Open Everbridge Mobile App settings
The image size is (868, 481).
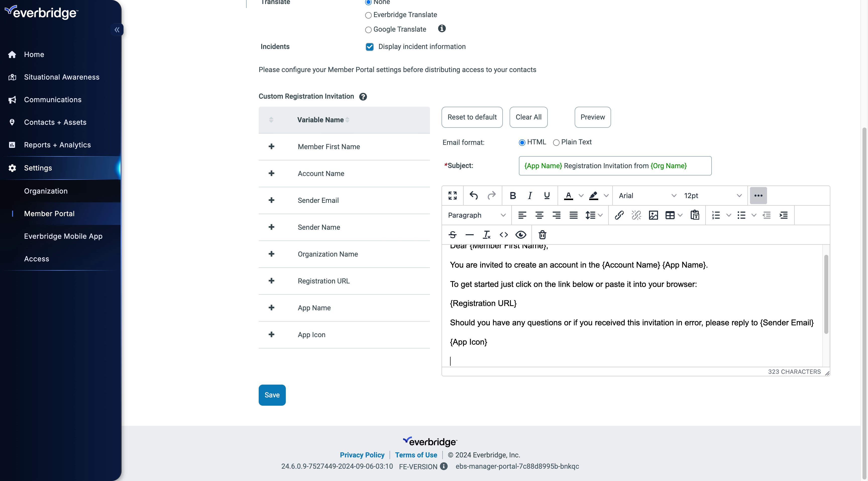63,236
